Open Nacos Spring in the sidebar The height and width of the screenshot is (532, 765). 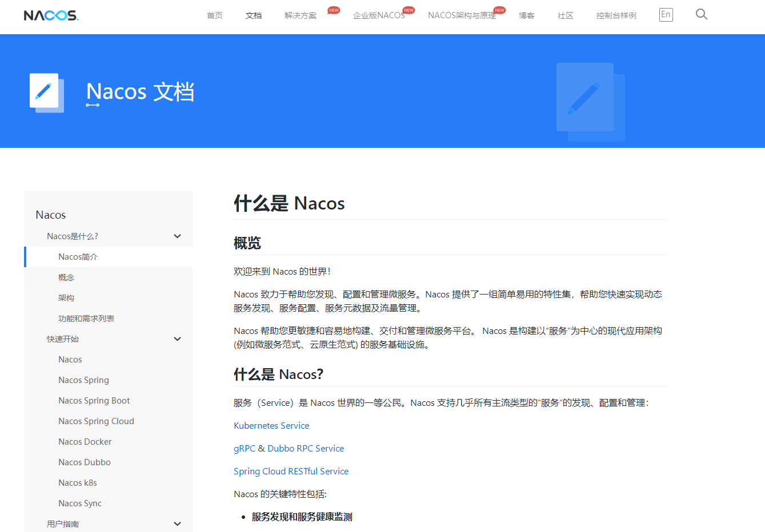83,380
